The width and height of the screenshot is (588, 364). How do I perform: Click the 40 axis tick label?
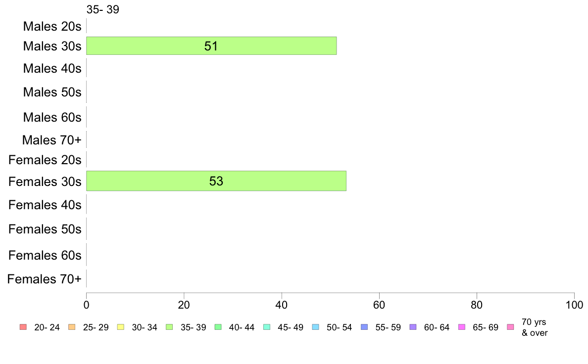click(x=281, y=305)
